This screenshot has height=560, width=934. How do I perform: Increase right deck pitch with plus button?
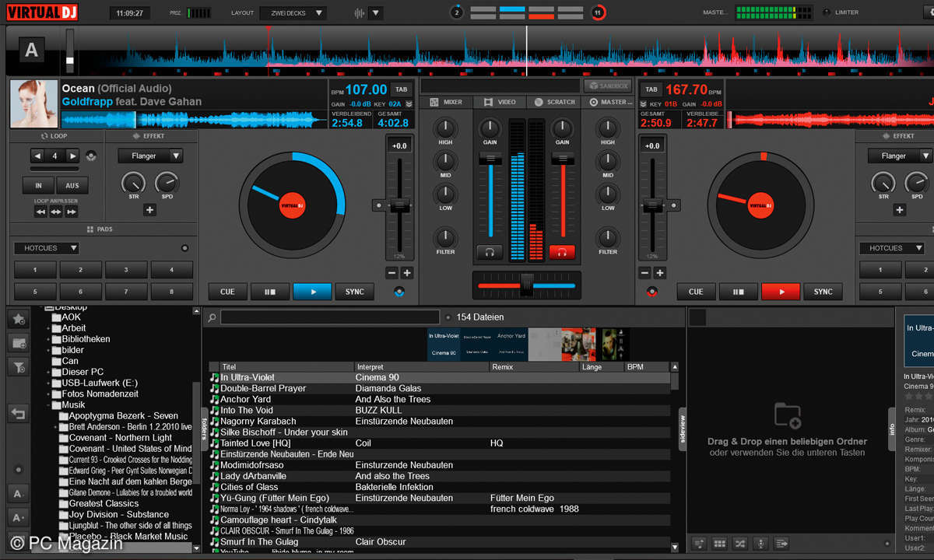660,273
